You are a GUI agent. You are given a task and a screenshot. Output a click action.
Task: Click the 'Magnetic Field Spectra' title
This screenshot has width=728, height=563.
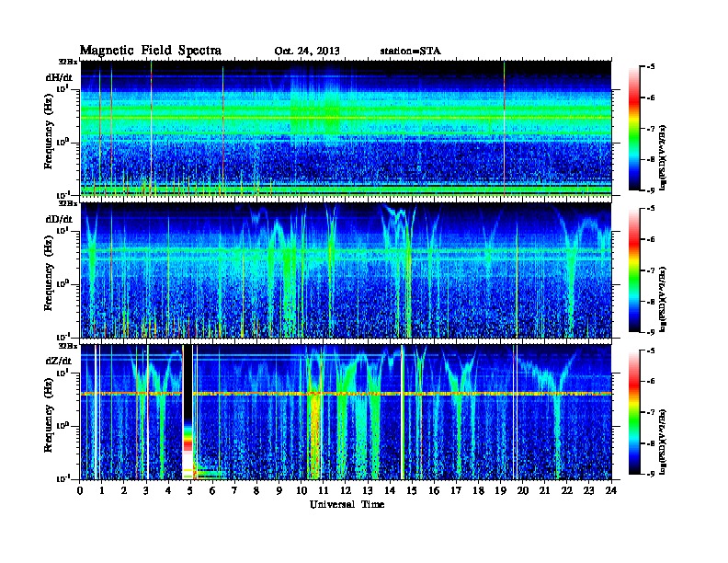coord(151,51)
